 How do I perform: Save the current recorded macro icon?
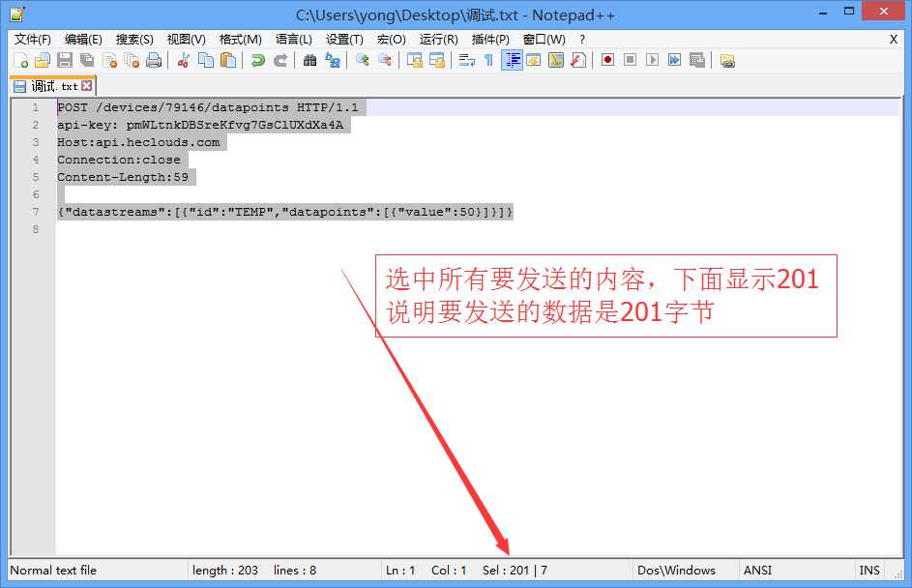point(696,60)
